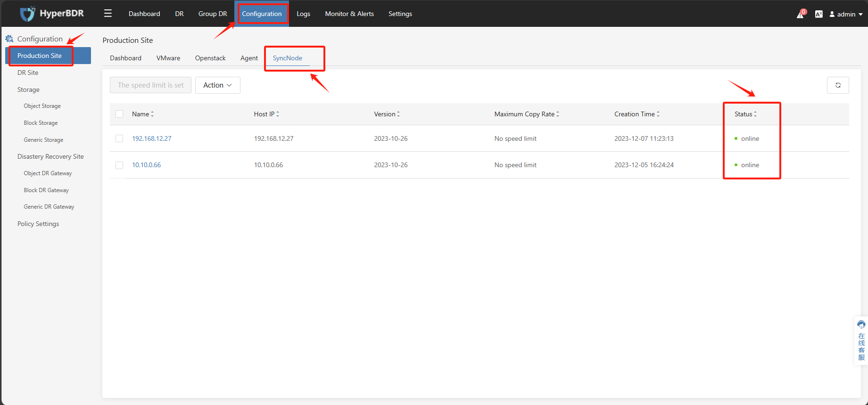This screenshot has width=868, height=405.
Task: Click version 2023-10-26 in 192.168.12.27 row
Action: [x=391, y=138]
